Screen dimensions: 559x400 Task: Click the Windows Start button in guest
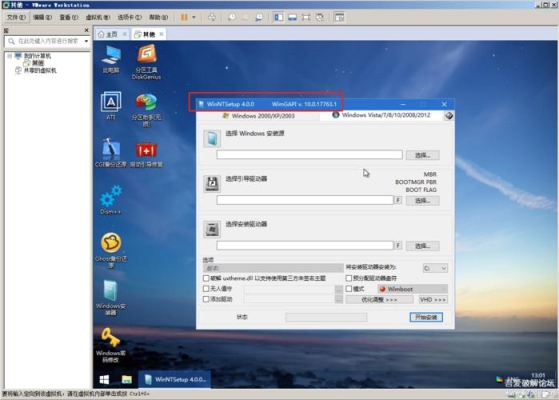point(104,380)
